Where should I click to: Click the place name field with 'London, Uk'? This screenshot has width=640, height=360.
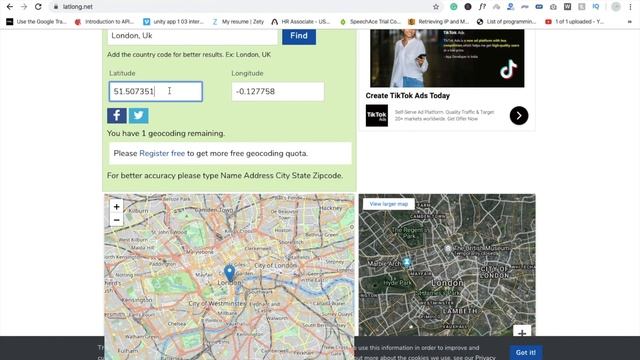(x=193, y=36)
